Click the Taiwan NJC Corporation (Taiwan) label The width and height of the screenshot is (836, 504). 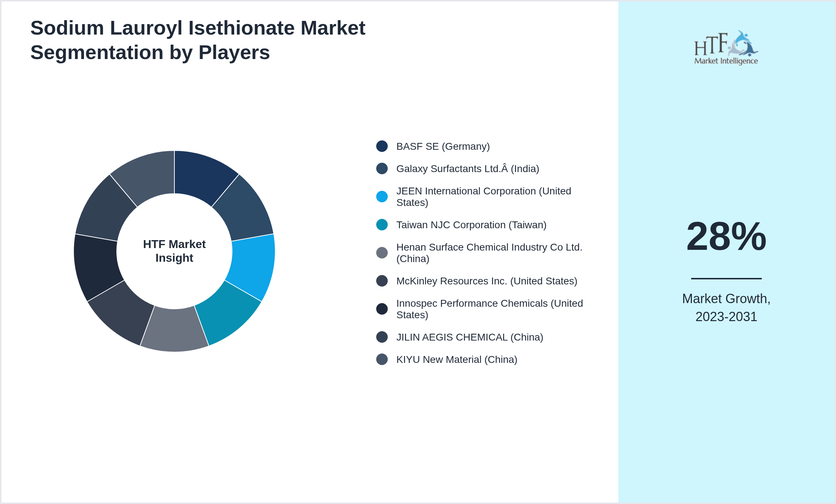tap(471, 225)
